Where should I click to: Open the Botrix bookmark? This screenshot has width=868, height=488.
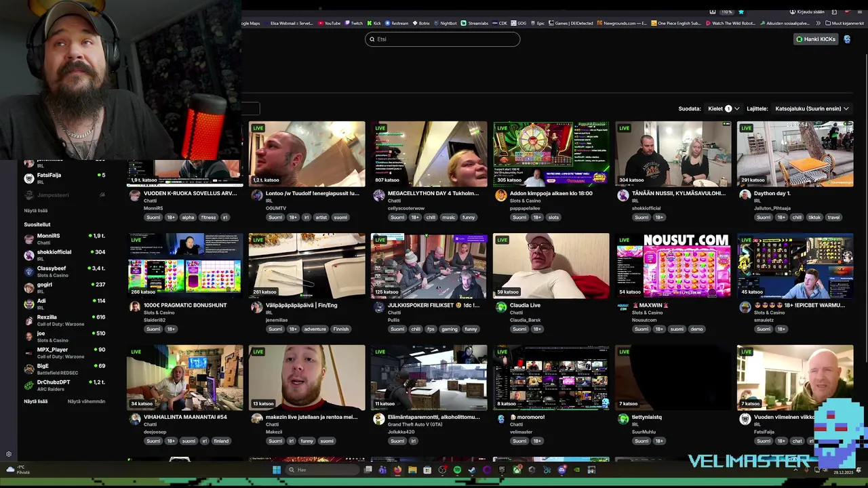tap(421, 23)
